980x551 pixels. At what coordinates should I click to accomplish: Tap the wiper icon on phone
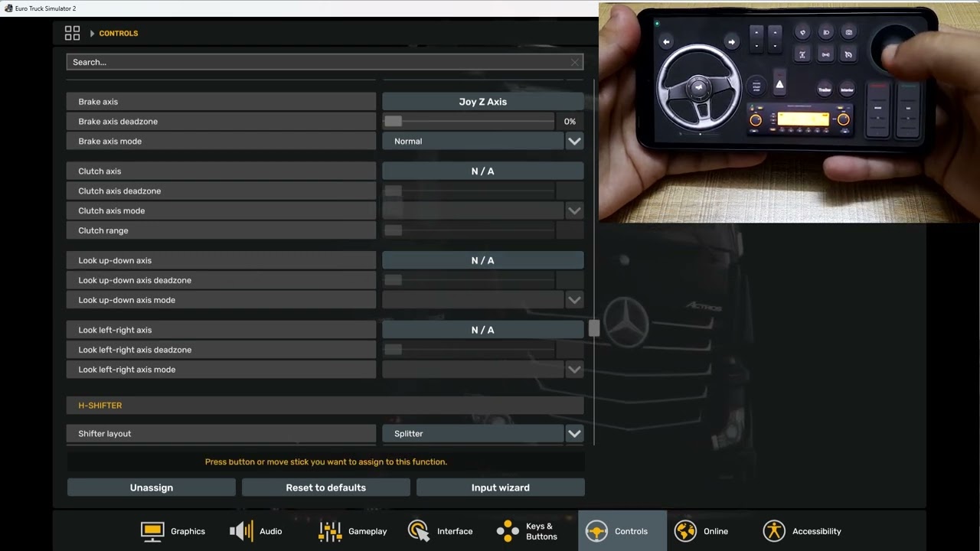(x=802, y=32)
